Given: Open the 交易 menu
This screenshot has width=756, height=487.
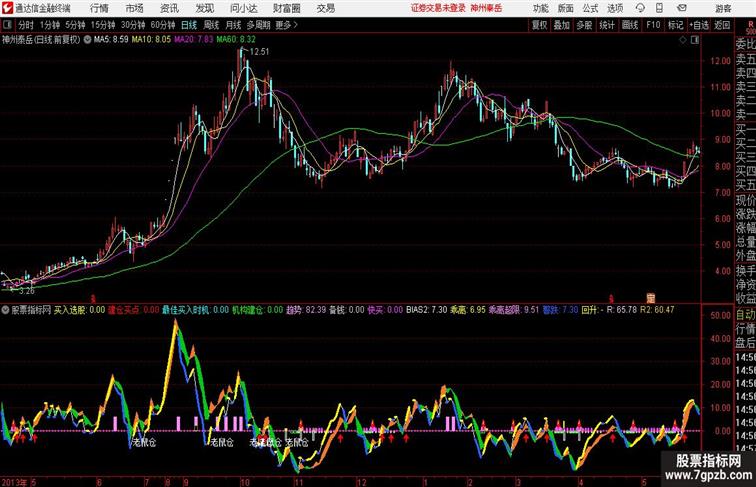Looking at the screenshot, I should pos(325,8).
